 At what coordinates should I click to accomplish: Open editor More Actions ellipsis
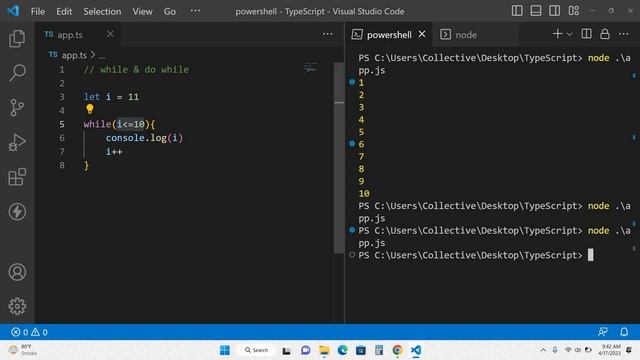(x=328, y=34)
